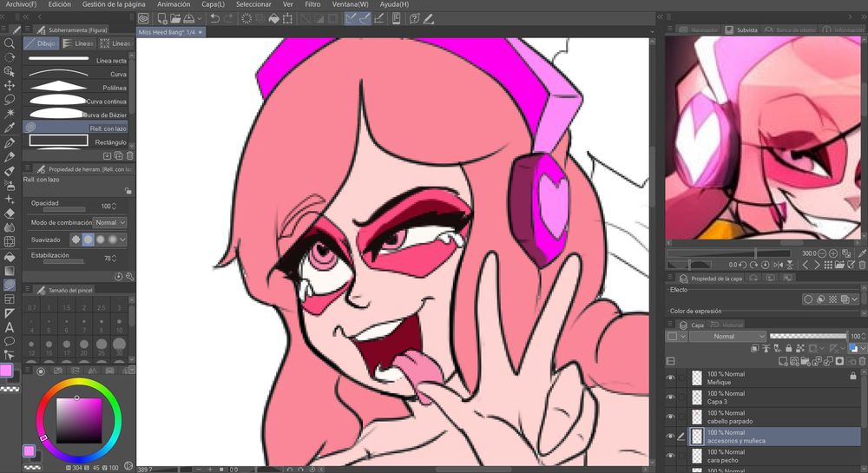Select the Curva continua subtool

tap(77, 101)
